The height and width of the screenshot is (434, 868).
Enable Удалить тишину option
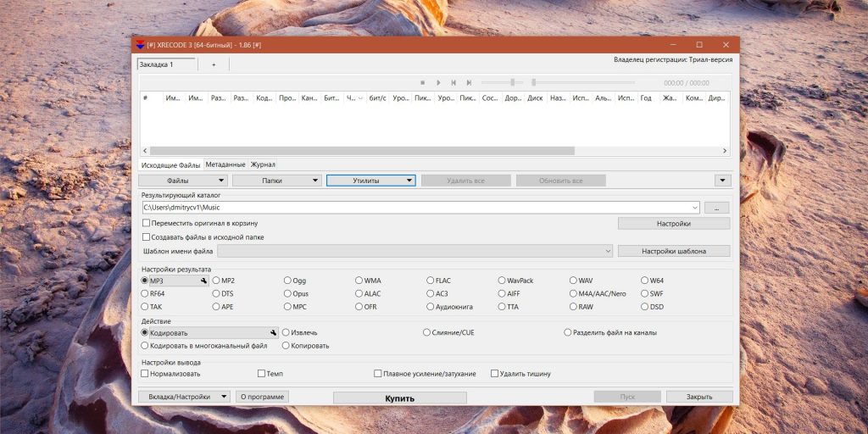[494, 374]
